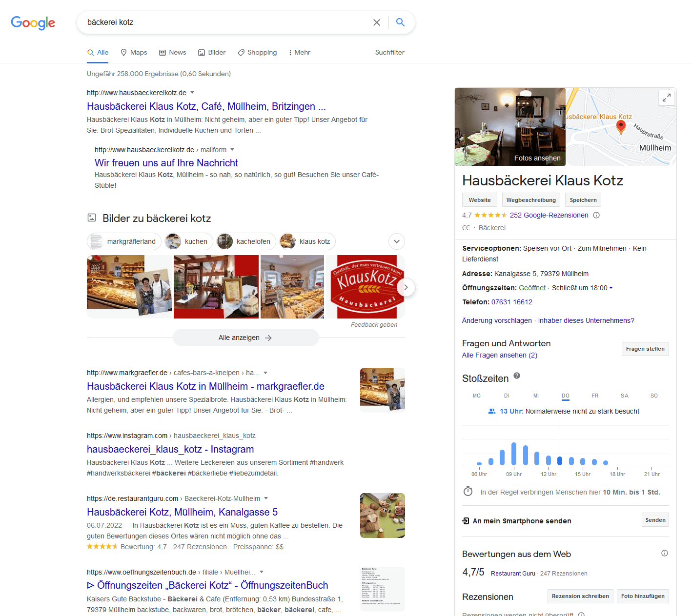This screenshot has height=616, width=692.
Task: Show next images with carousel arrow
Action: 406,287
